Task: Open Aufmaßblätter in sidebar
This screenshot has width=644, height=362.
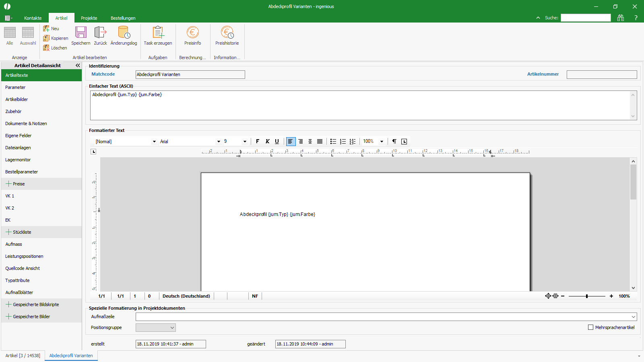Action: point(41,292)
